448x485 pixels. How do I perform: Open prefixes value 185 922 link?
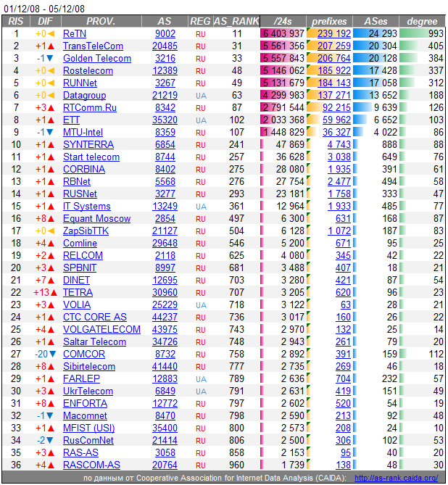334,70
